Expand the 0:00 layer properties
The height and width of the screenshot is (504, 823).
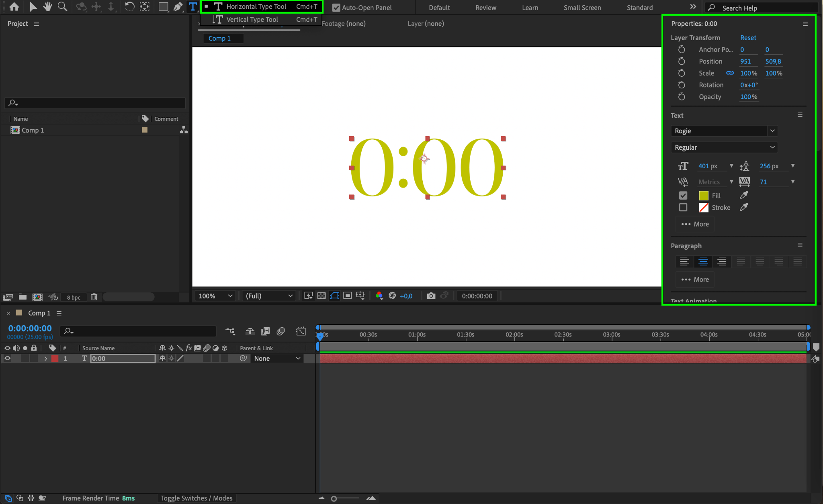(x=45, y=359)
